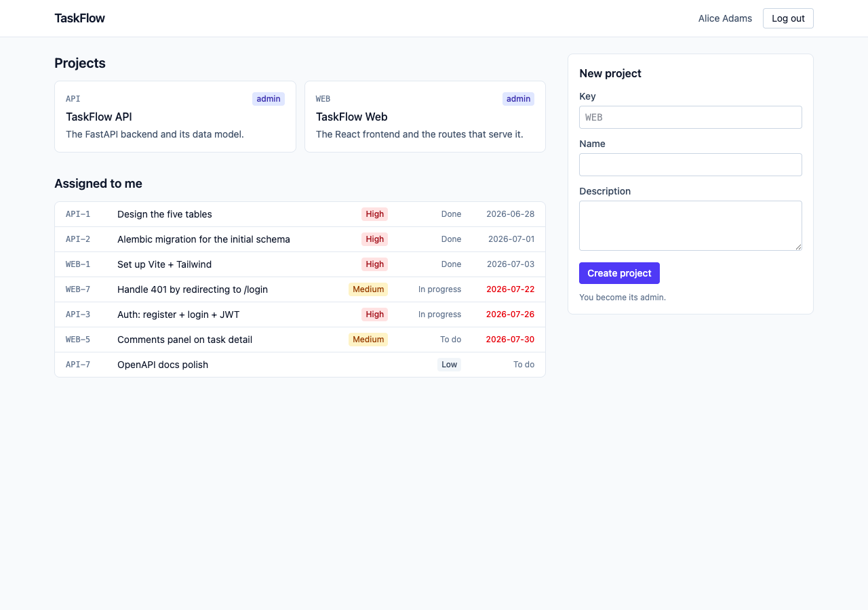
Task: Open task 'OpenAPI docs polish'
Action: pos(300,365)
